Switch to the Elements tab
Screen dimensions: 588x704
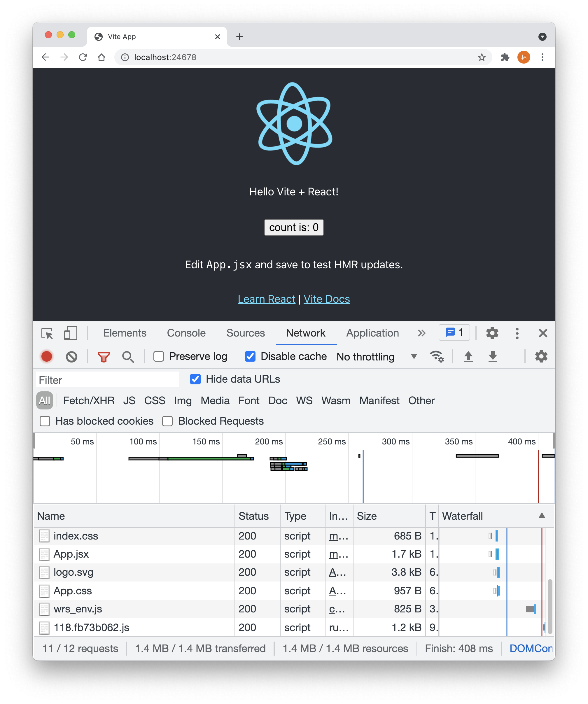(x=125, y=333)
